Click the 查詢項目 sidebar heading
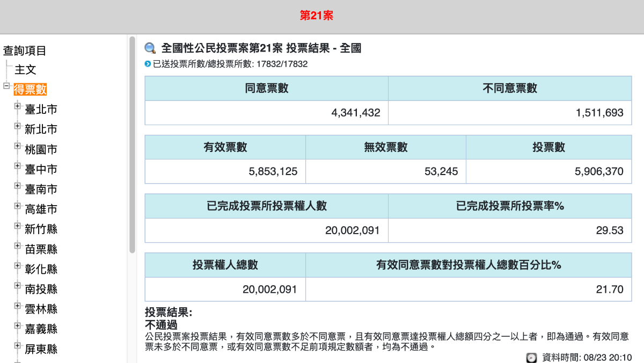644x363 pixels. pos(25,51)
